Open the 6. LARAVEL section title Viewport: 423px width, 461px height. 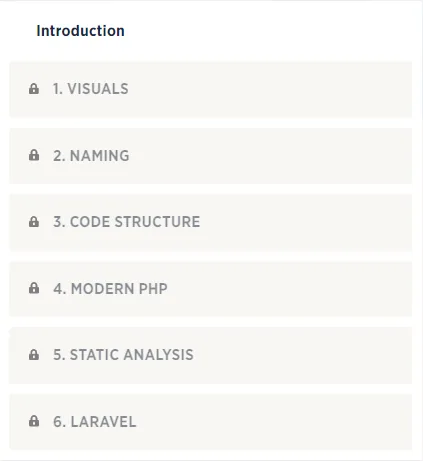coord(95,422)
